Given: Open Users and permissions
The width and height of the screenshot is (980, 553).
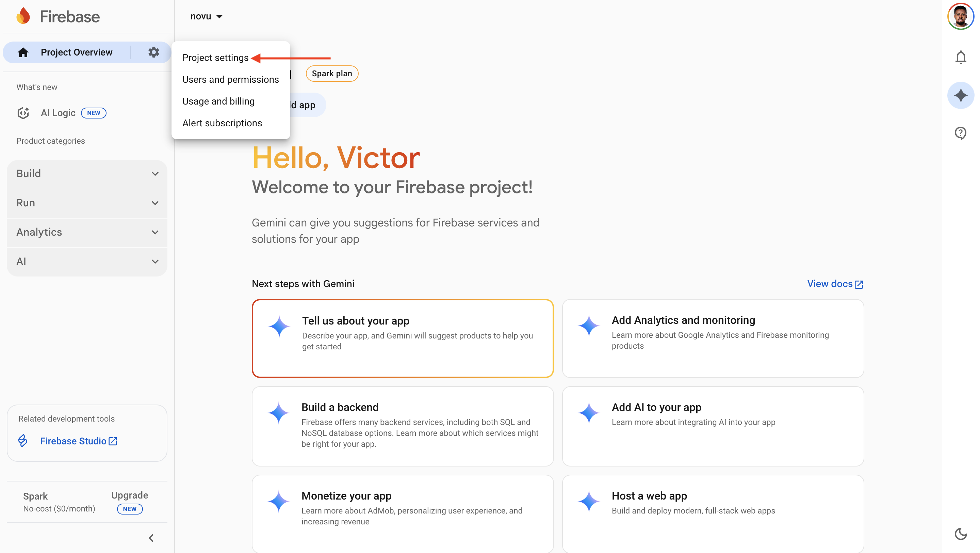Looking at the screenshot, I should tap(231, 79).
